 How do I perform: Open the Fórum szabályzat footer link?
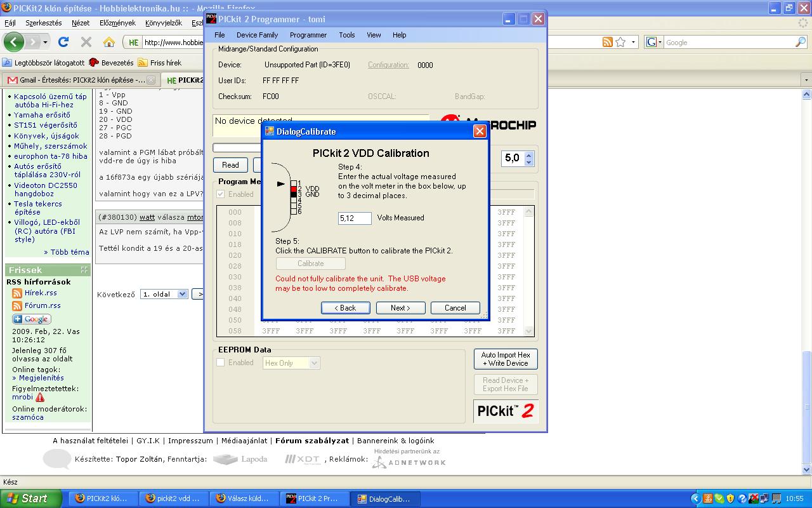[312, 441]
